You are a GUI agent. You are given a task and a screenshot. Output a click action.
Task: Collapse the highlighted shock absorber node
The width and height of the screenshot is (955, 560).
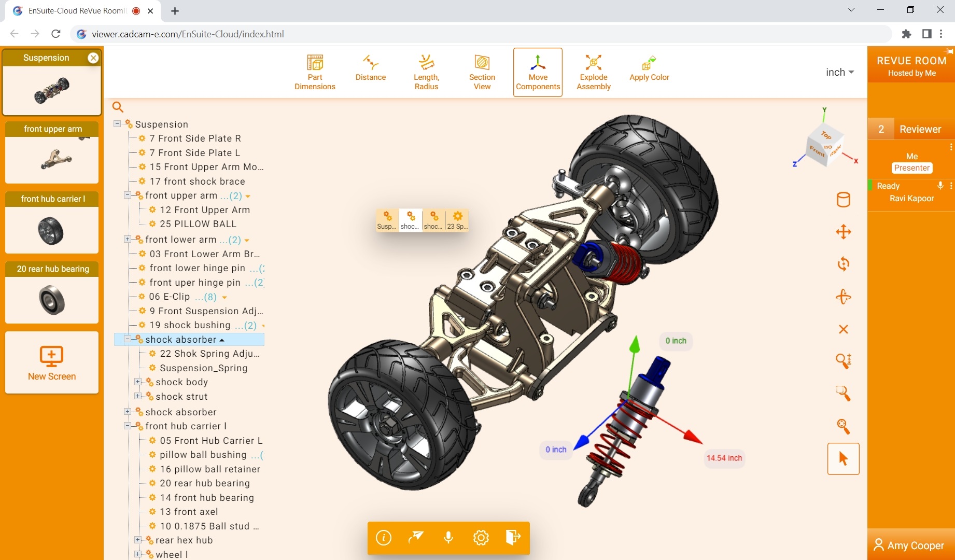click(x=128, y=339)
